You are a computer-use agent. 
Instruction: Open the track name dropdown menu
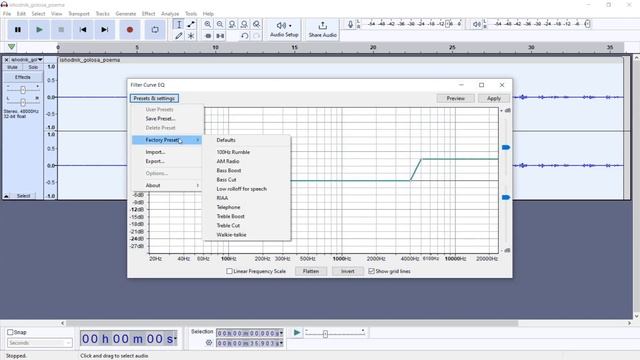pos(26,60)
